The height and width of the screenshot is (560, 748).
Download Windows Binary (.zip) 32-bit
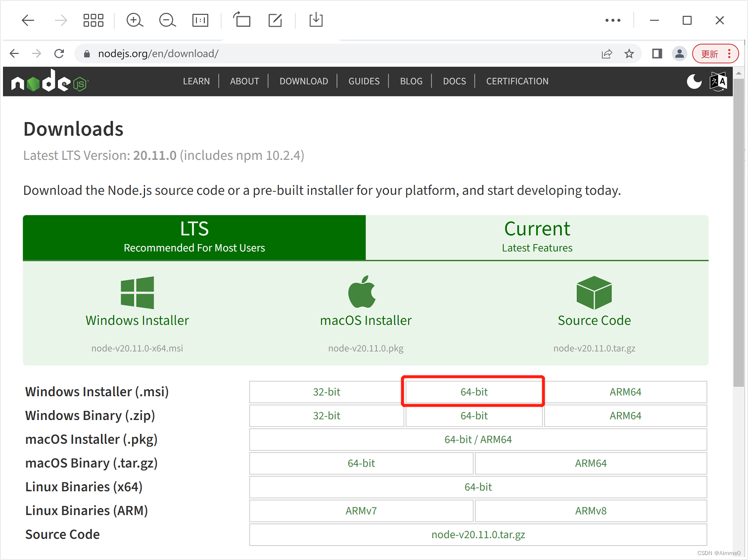click(327, 416)
